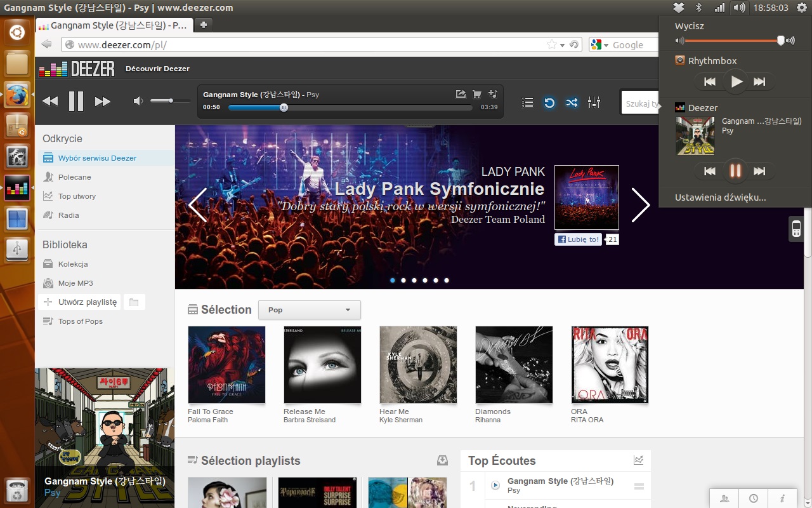The width and height of the screenshot is (812, 508).
Task: Skip next in Rhythmbox sound menu
Action: pyautogui.click(x=759, y=81)
